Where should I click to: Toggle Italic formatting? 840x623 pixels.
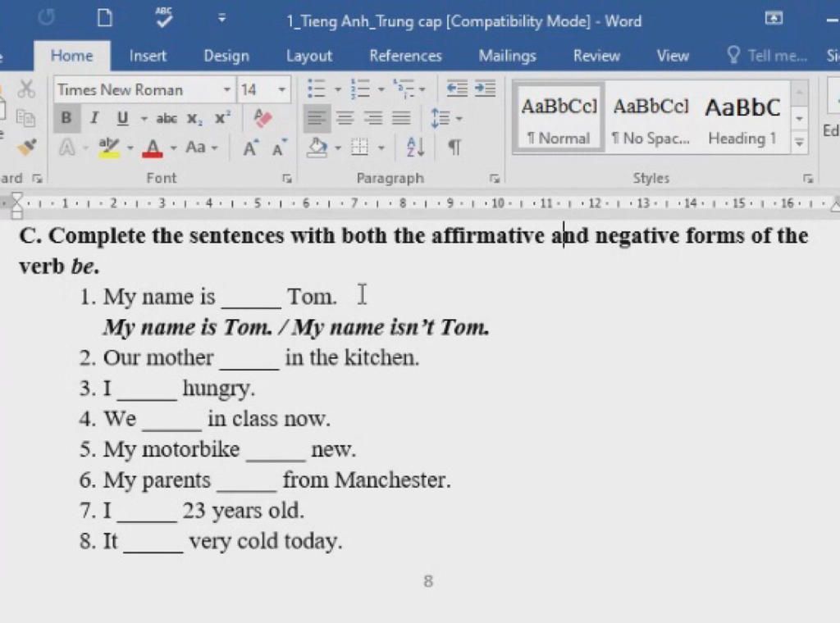(x=95, y=118)
